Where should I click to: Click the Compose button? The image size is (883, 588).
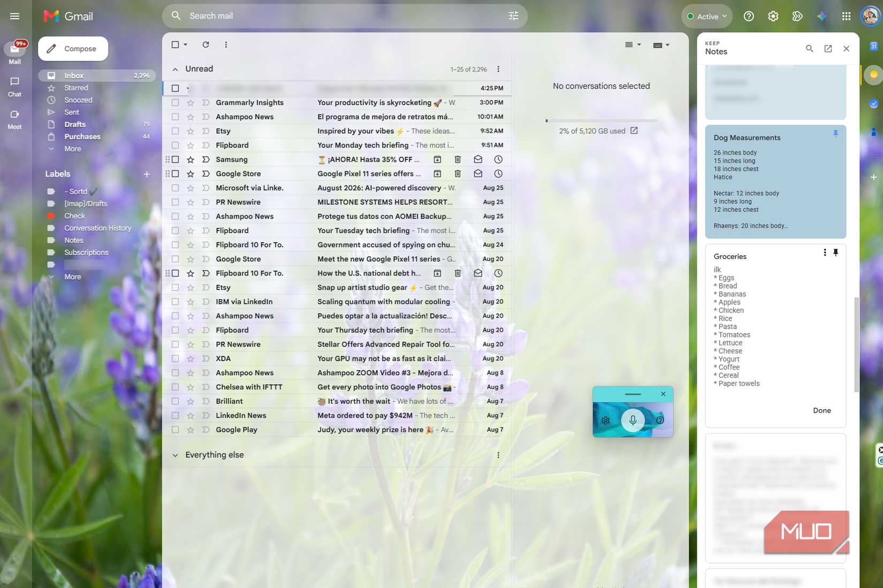point(73,49)
